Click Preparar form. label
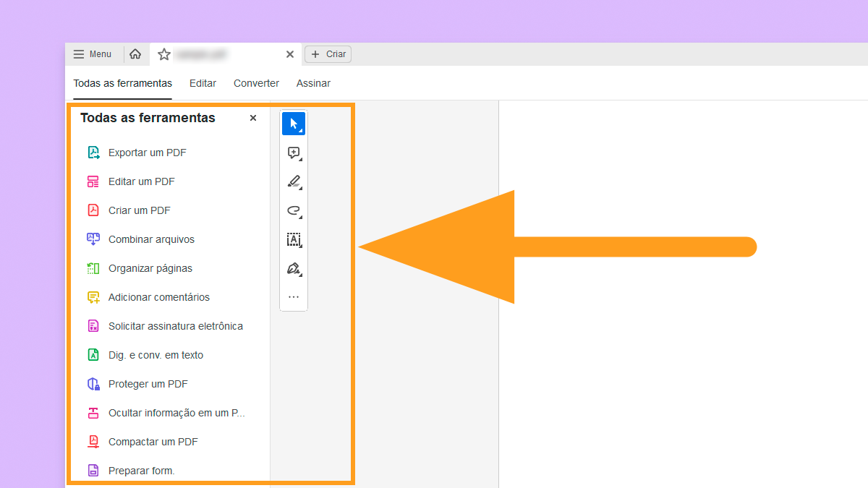 (x=142, y=471)
